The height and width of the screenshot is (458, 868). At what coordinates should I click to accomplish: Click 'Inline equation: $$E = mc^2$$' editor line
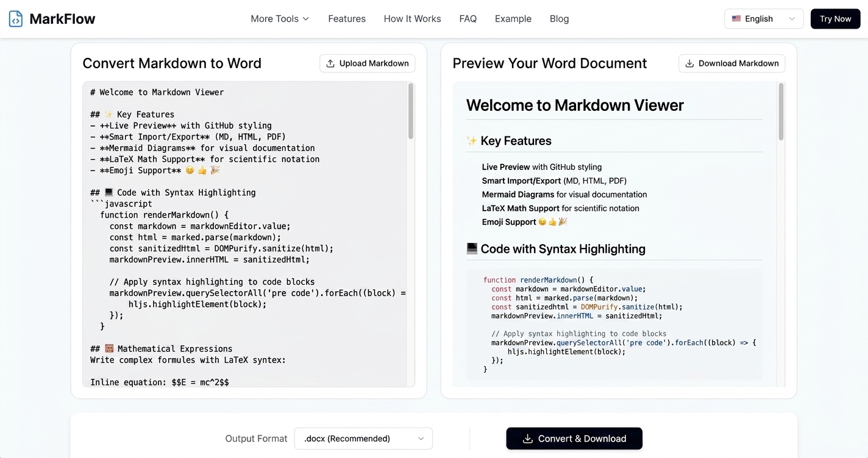pyautogui.click(x=160, y=382)
